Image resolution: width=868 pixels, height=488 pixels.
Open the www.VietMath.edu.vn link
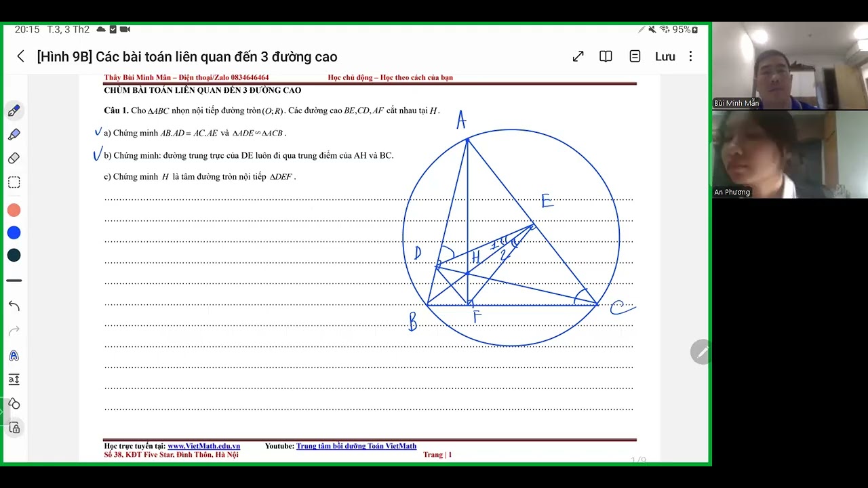[x=203, y=446]
